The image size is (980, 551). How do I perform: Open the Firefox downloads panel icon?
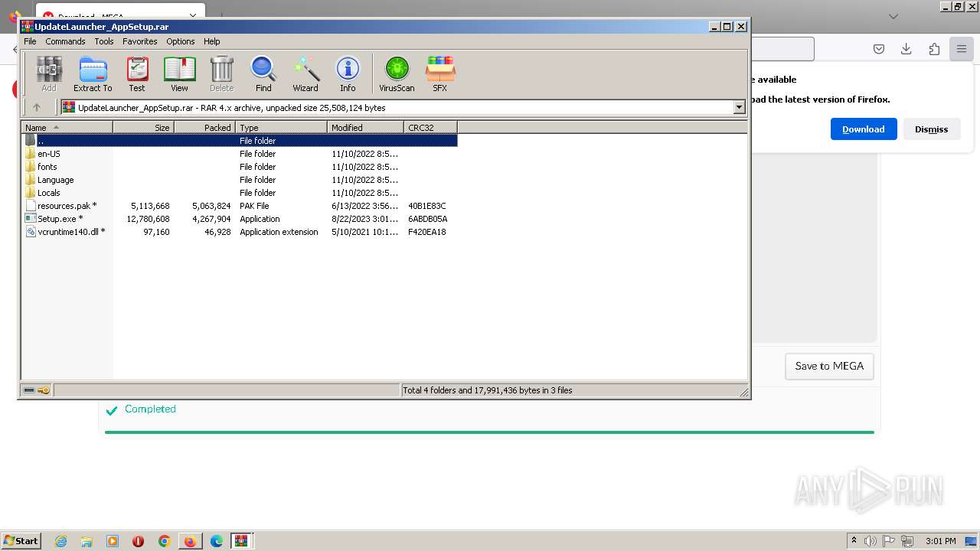click(x=906, y=49)
